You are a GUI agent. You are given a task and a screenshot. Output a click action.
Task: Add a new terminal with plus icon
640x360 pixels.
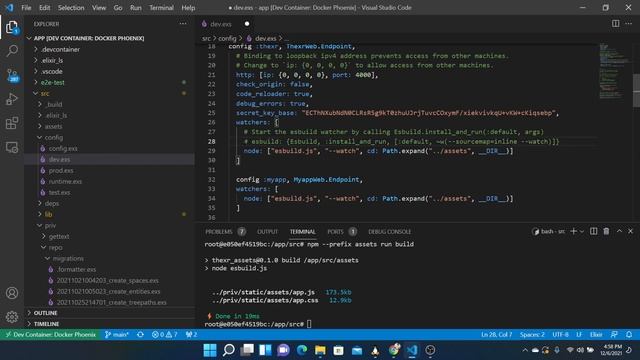(x=573, y=231)
